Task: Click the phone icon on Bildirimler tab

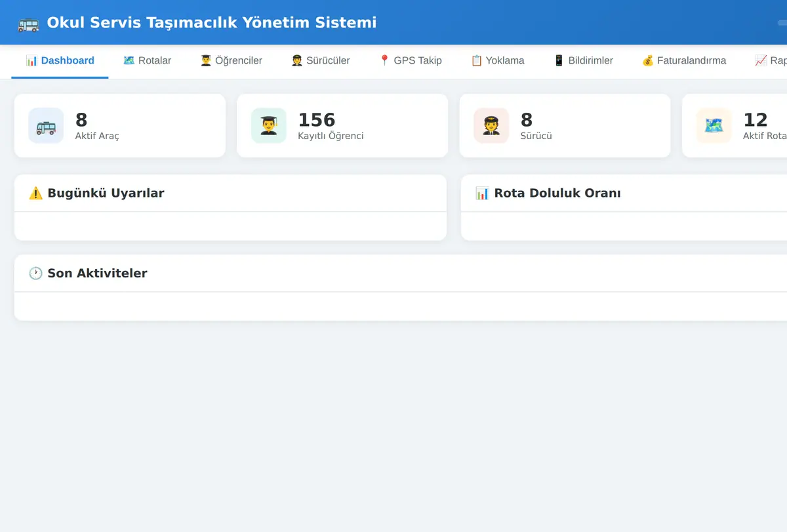Action: click(559, 60)
